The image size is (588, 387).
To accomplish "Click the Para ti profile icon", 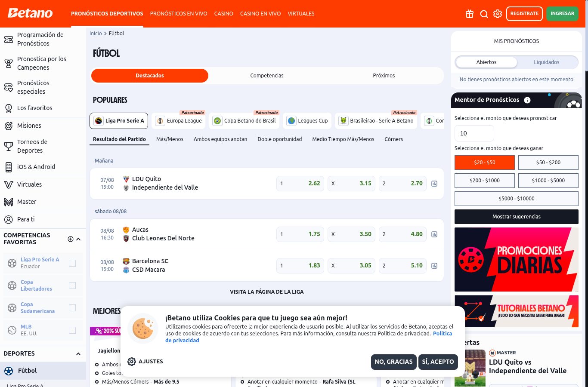I will coord(9,220).
